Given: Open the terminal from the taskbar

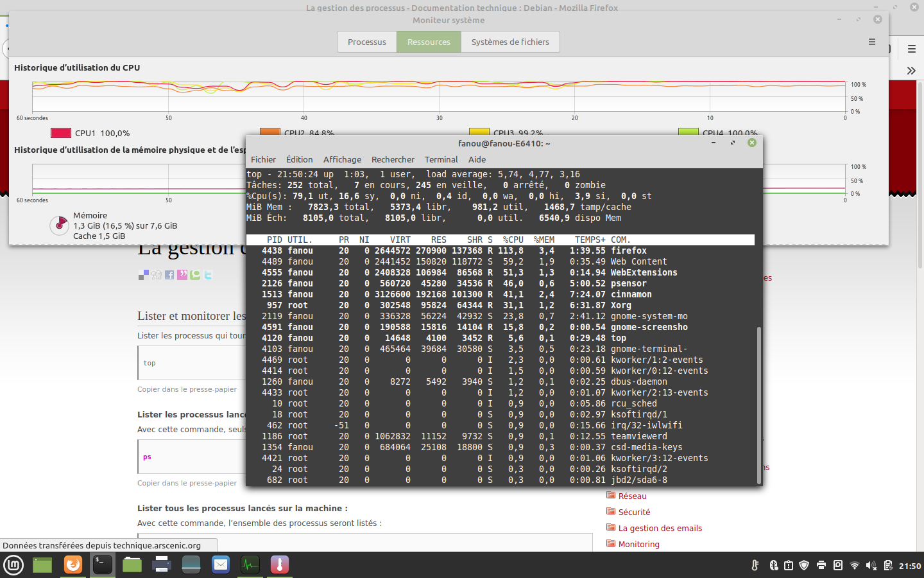Looking at the screenshot, I should (x=103, y=565).
